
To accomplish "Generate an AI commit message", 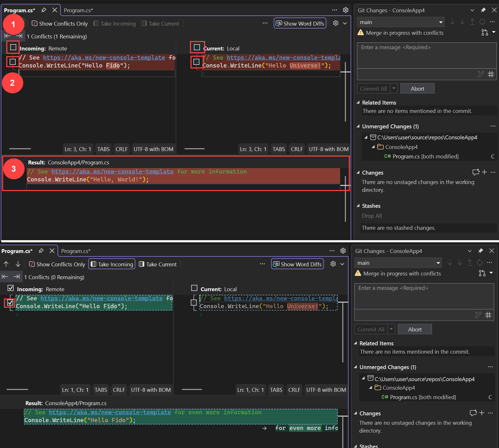I will pos(481,74).
